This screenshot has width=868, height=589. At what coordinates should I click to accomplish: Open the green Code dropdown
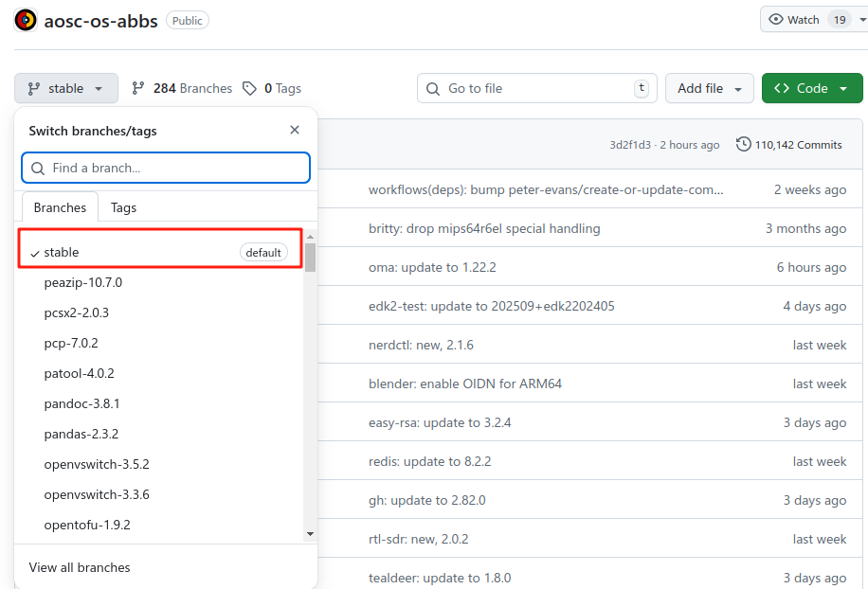click(x=811, y=88)
